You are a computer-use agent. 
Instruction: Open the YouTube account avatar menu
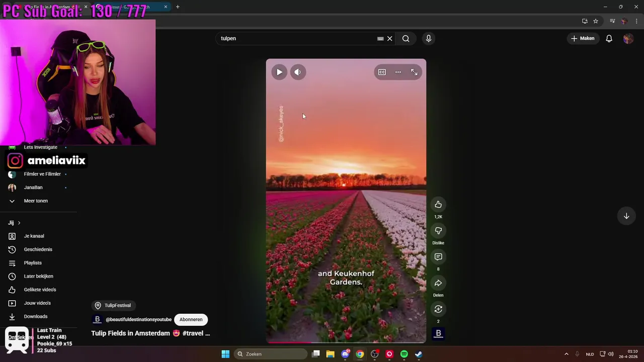628,38
